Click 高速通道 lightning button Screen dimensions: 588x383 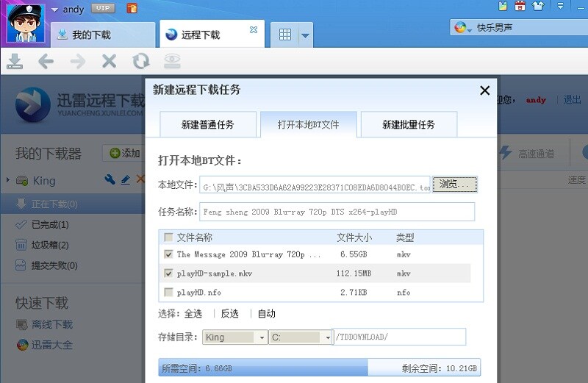(527, 153)
